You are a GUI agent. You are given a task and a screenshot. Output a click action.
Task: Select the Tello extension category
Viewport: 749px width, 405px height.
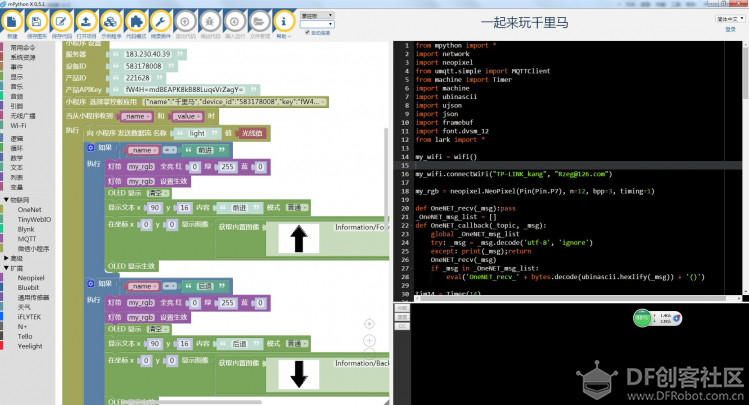point(25,336)
